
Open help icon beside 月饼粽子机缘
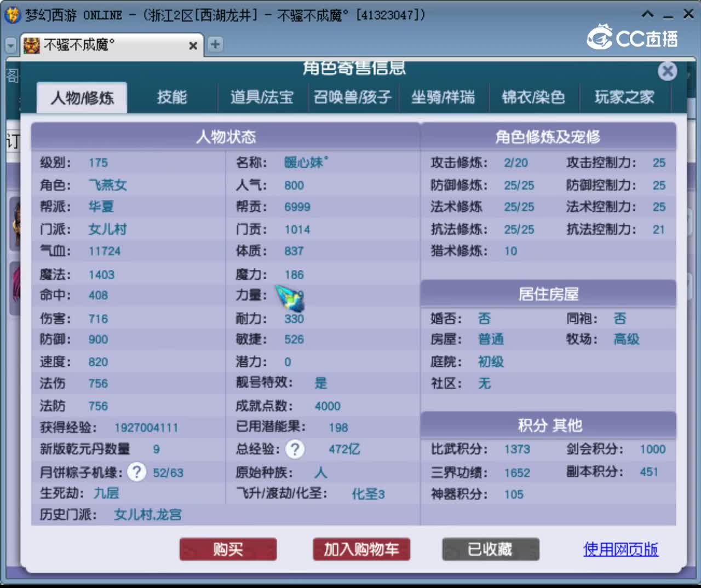click(x=137, y=472)
